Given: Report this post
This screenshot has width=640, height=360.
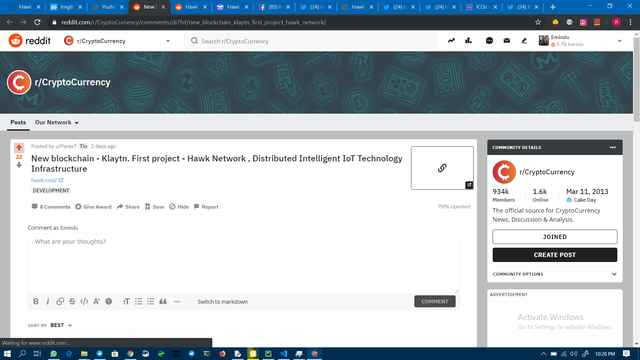Looking at the screenshot, I should tap(206, 207).
